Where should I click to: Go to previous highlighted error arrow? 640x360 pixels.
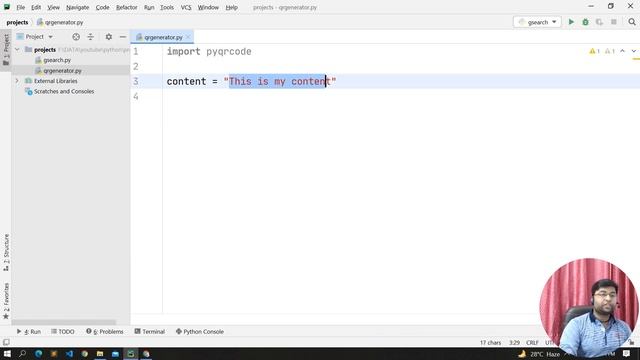pos(622,51)
